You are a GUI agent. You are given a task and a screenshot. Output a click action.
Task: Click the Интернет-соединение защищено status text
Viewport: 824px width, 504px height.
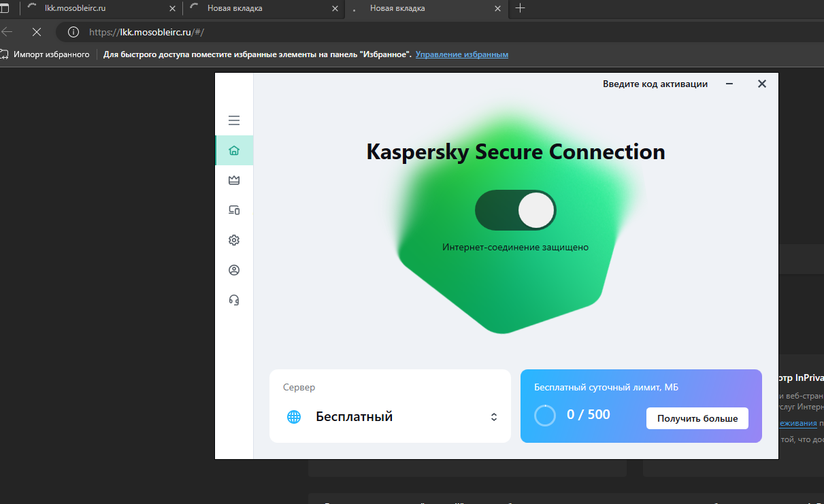(x=515, y=248)
